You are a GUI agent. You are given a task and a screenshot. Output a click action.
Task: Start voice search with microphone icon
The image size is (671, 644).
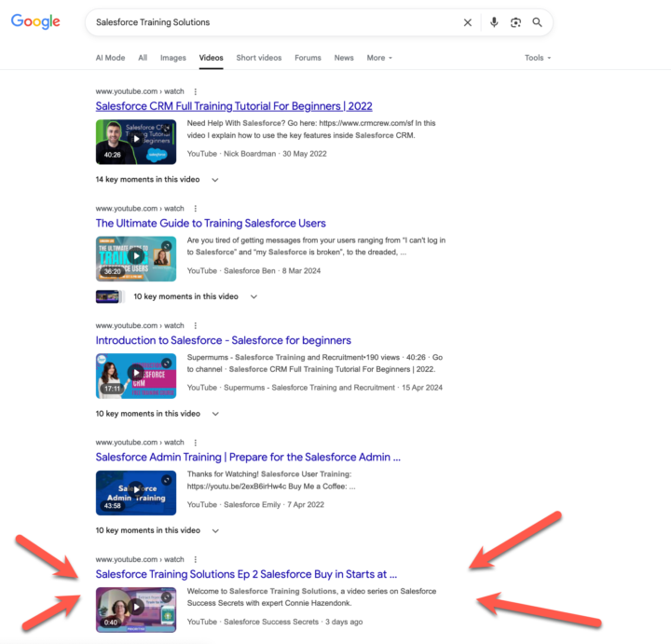tap(494, 22)
